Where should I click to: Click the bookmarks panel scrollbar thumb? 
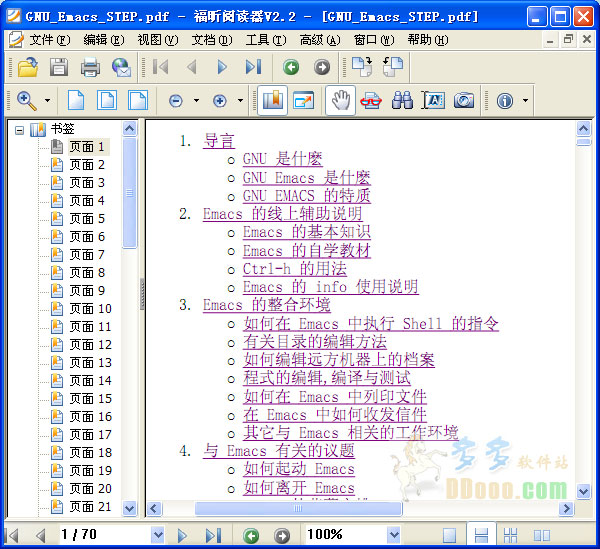point(129,193)
